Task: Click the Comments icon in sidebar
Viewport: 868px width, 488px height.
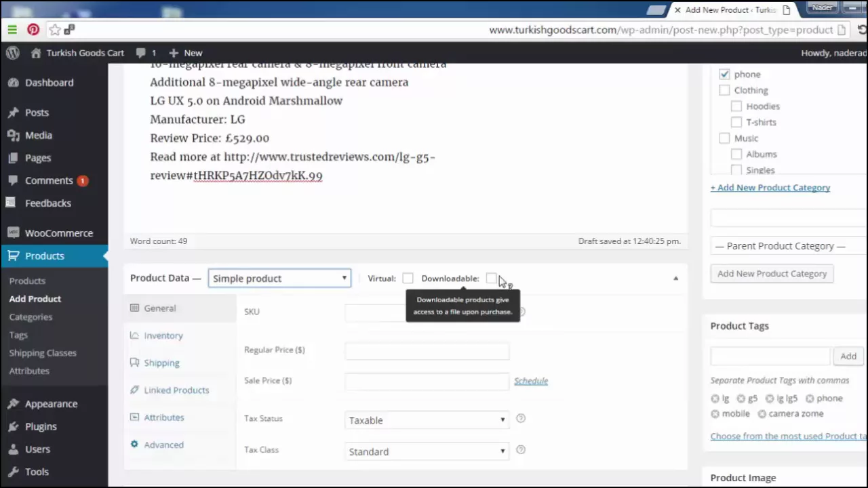Action: coord(13,180)
